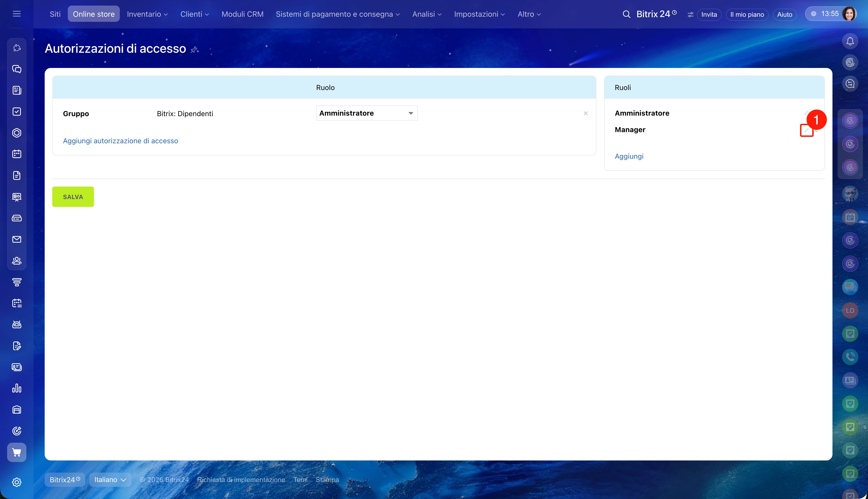Screen dimensions: 868x499
Task: Pin the page with the pin icon
Action: (x=194, y=50)
